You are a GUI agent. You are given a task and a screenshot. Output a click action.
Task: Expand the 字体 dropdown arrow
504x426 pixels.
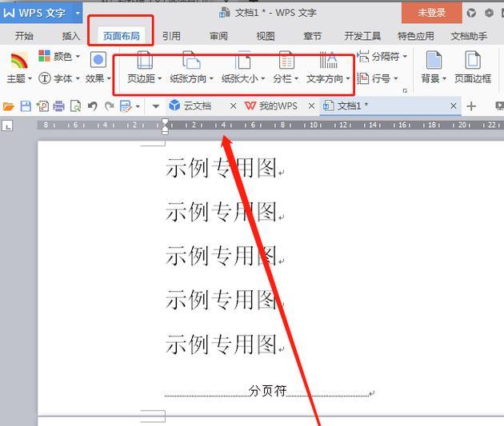(x=78, y=78)
